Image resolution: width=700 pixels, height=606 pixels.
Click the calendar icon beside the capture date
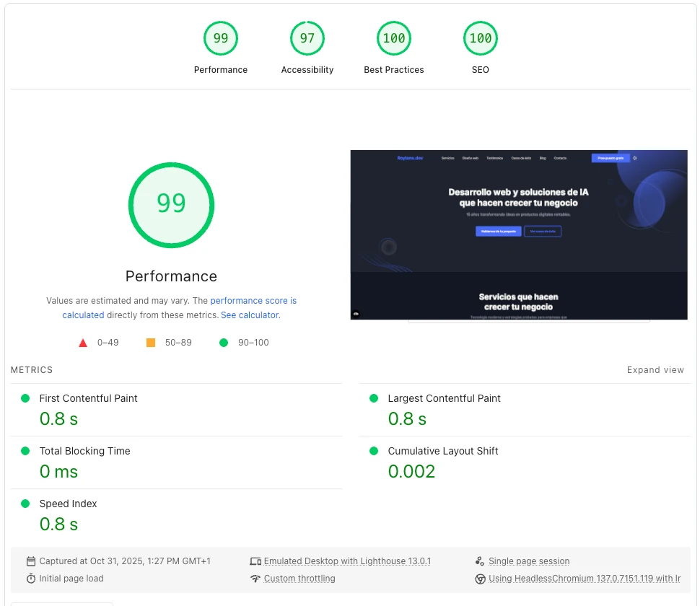[30, 561]
